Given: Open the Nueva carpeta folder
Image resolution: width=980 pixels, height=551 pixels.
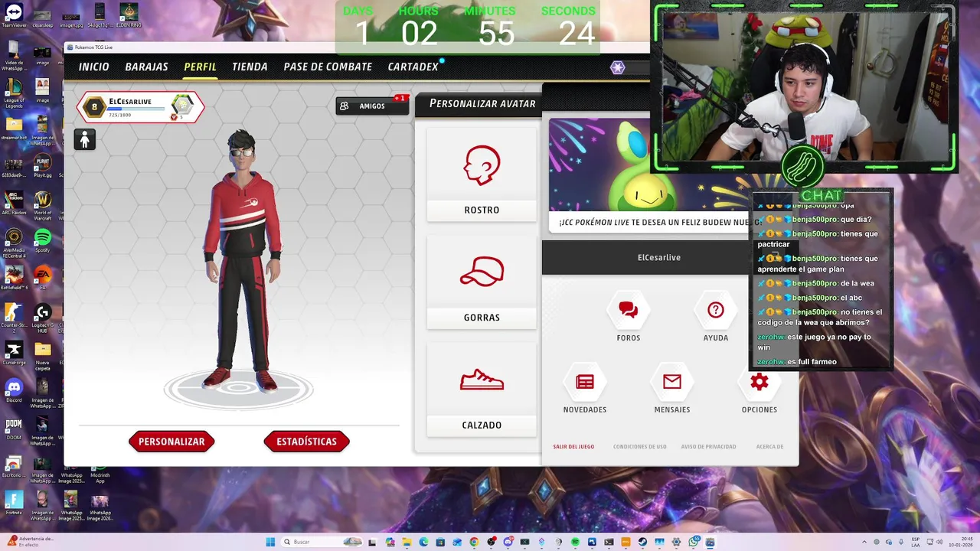Looking at the screenshot, I should click(42, 355).
